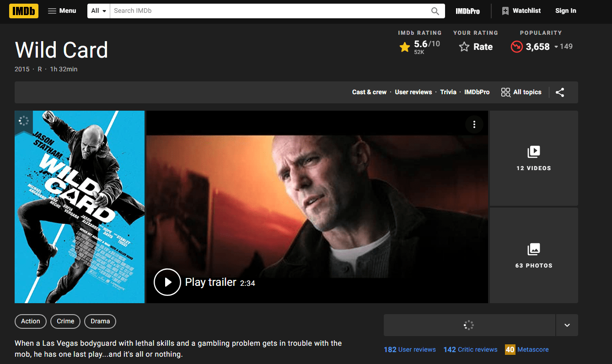Click the movie title Wild Card
Image resolution: width=612 pixels, height=364 pixels.
pyautogui.click(x=61, y=50)
